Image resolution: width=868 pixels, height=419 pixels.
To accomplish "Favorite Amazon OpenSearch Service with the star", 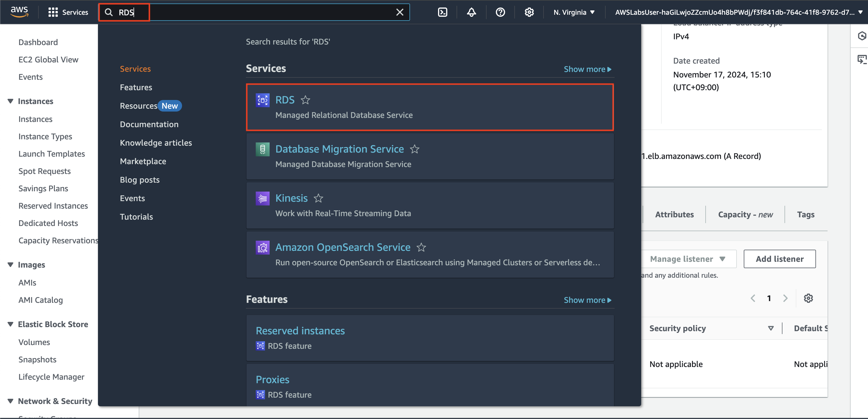I will point(421,247).
